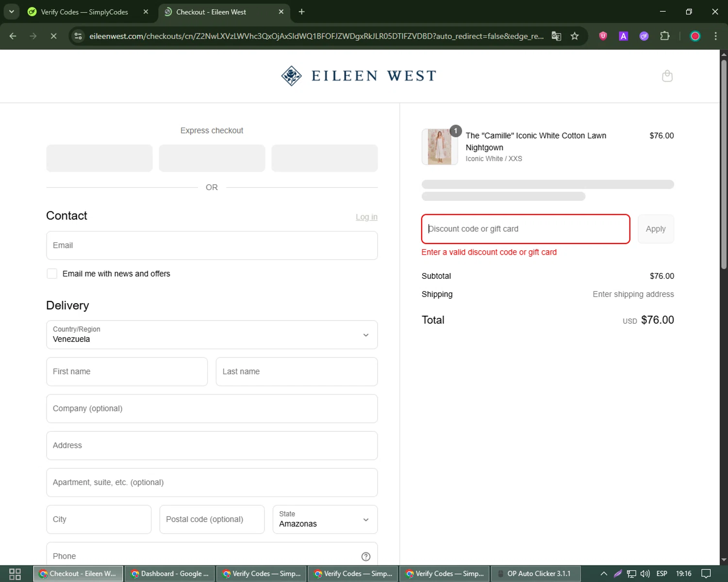This screenshot has width=728, height=582.
Task: Open Dashboard - Google taskbar window
Action: (x=170, y=574)
